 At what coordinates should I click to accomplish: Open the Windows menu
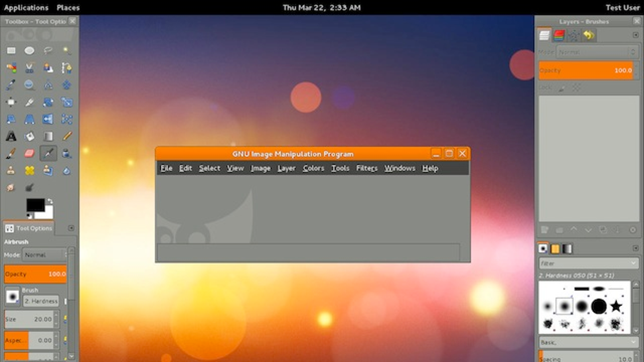click(x=400, y=168)
